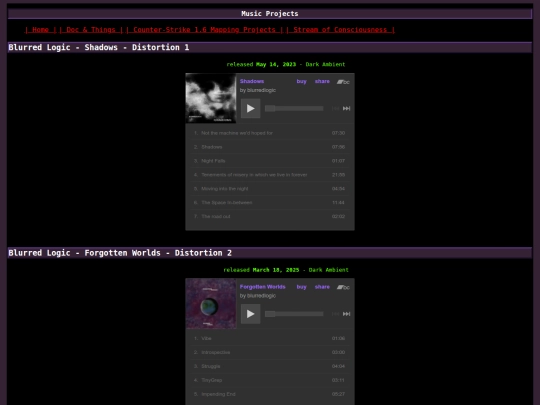540x405 pixels.
Task: Open the Stream of Consciousness link
Action: 340,30
